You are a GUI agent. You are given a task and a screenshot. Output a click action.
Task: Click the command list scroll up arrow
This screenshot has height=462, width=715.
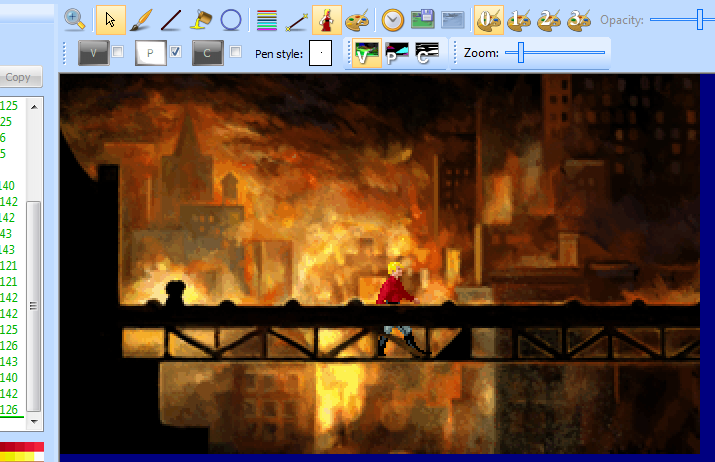coord(34,107)
